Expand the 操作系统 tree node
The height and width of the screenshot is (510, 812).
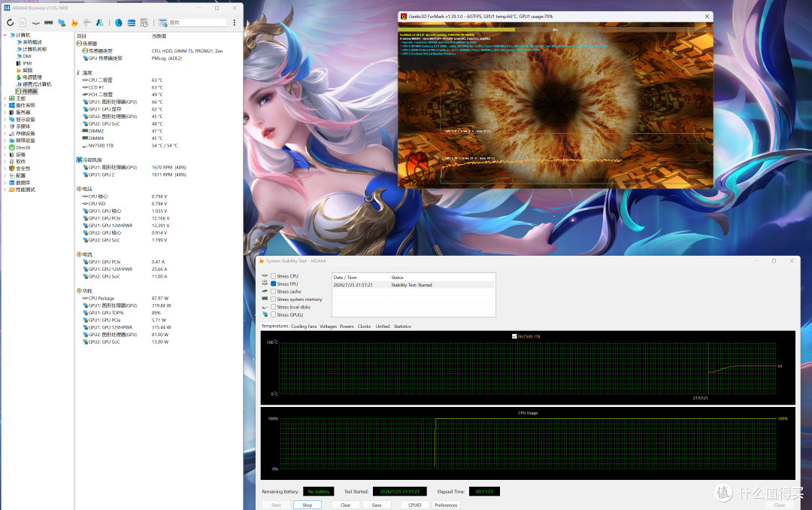(5, 105)
